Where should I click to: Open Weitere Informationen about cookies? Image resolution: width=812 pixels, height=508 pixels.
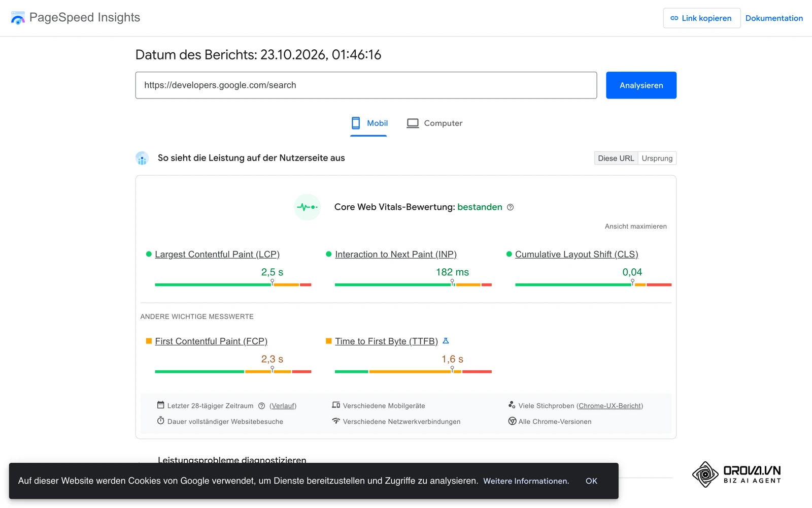point(526,481)
